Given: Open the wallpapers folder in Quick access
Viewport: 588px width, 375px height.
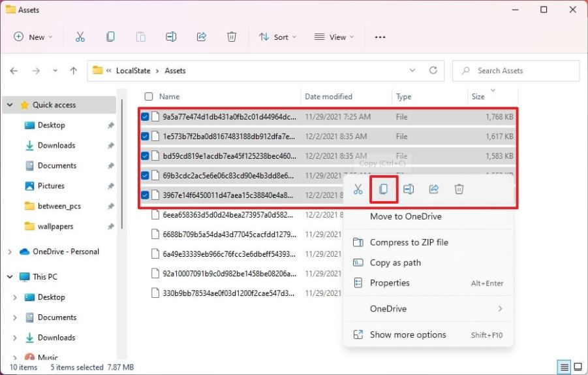Looking at the screenshot, I should pyautogui.click(x=55, y=227).
